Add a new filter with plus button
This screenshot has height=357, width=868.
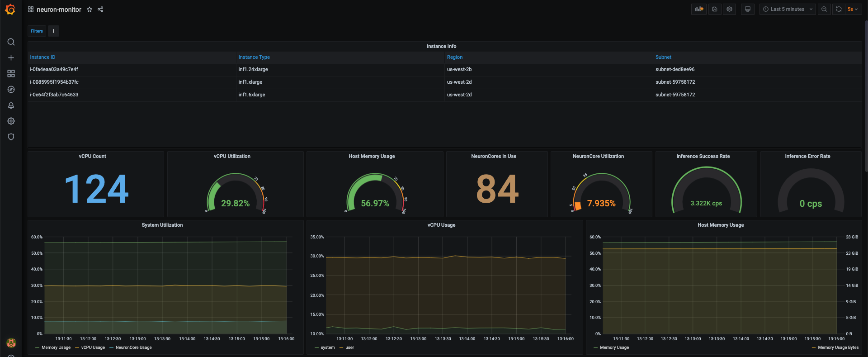(x=53, y=31)
